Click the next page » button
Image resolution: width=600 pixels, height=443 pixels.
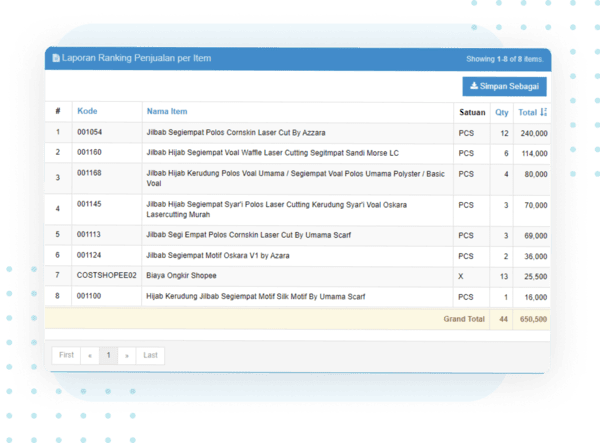126,355
